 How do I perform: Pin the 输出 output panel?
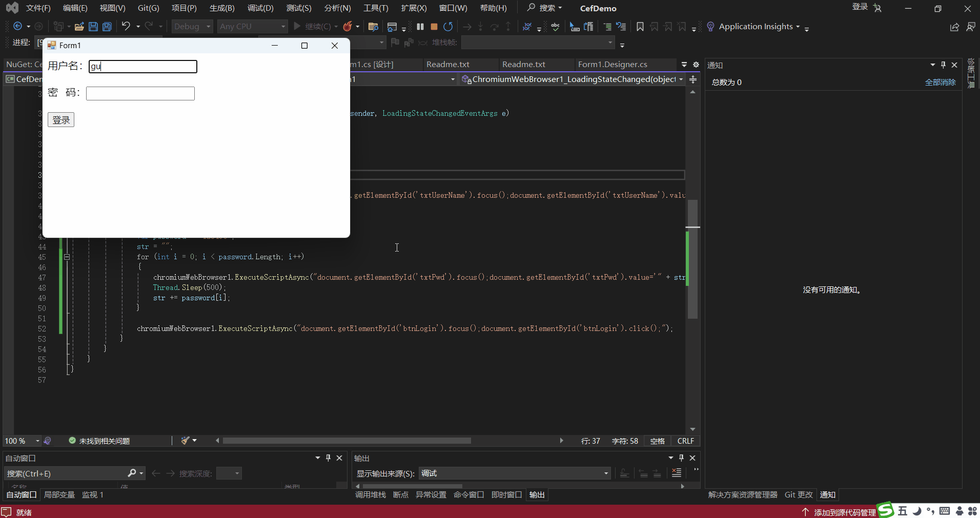681,458
